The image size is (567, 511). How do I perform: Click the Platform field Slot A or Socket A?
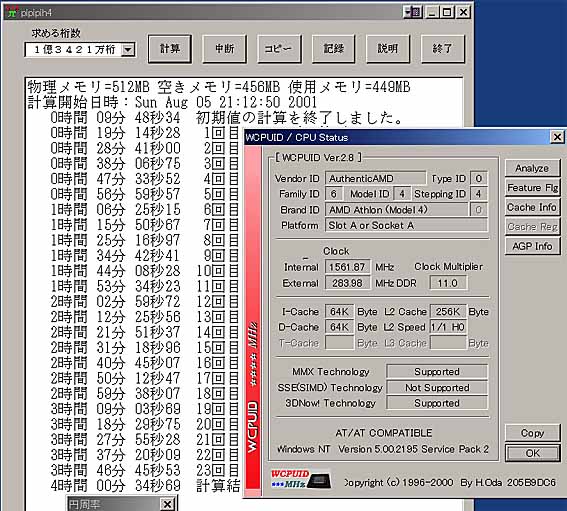(x=406, y=225)
